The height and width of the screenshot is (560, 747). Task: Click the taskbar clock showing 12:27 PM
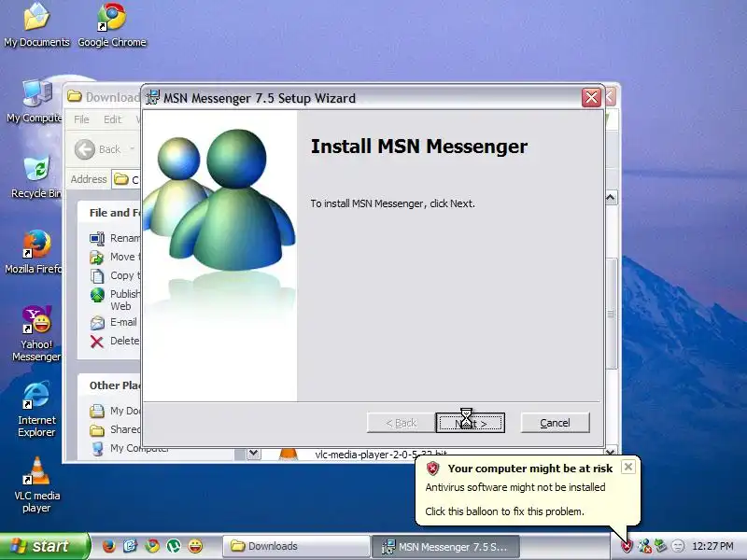tap(712, 546)
